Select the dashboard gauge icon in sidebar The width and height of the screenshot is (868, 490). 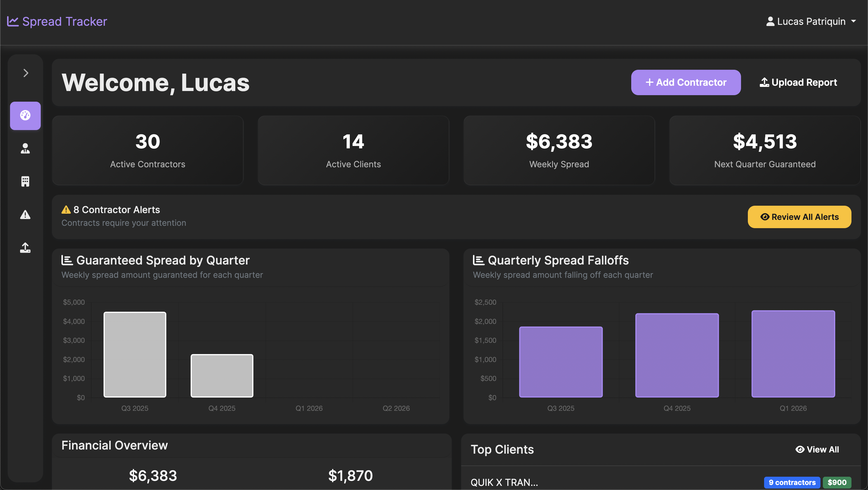(x=25, y=116)
